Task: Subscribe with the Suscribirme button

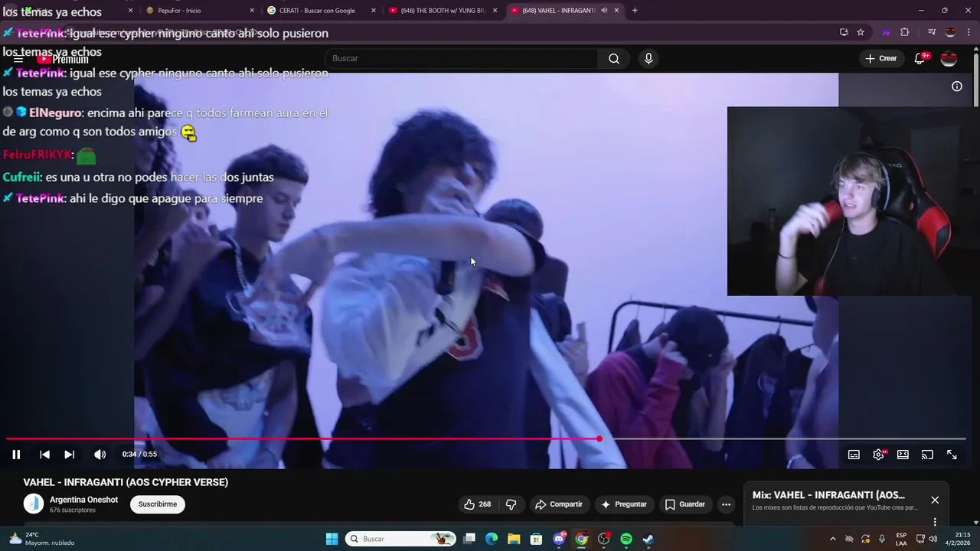Action: pos(158,504)
